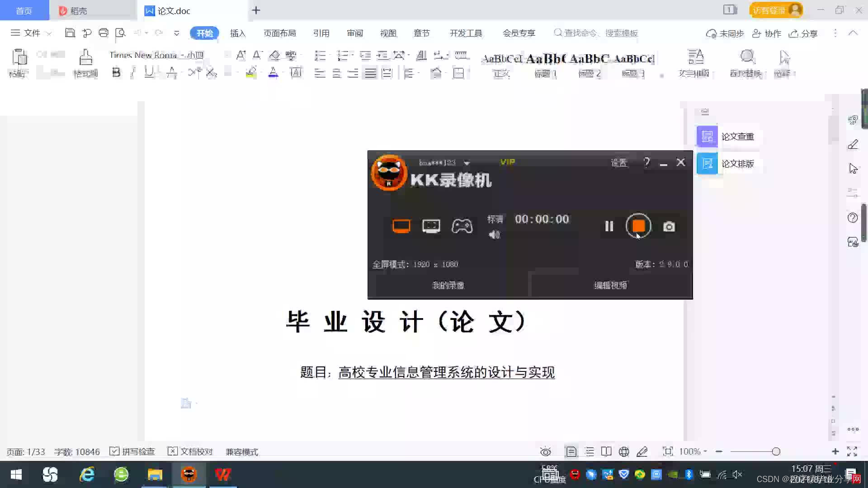Select full screen recording mode icon
Viewport: 868px width, 488px height.
pos(401,226)
